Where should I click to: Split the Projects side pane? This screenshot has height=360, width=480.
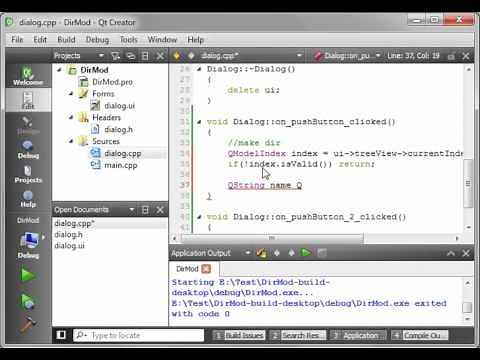[145, 56]
